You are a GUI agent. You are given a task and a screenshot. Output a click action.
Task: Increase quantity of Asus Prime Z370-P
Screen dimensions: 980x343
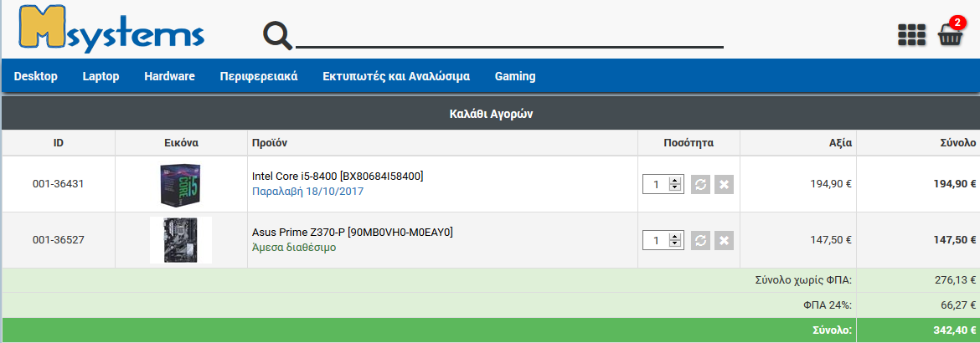[674, 236]
